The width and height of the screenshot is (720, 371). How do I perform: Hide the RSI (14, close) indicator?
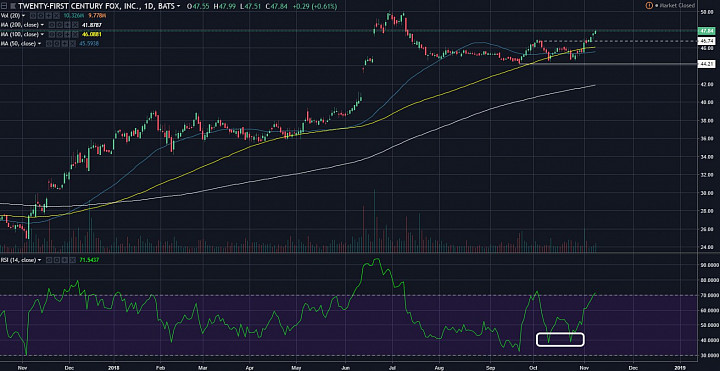point(49,260)
